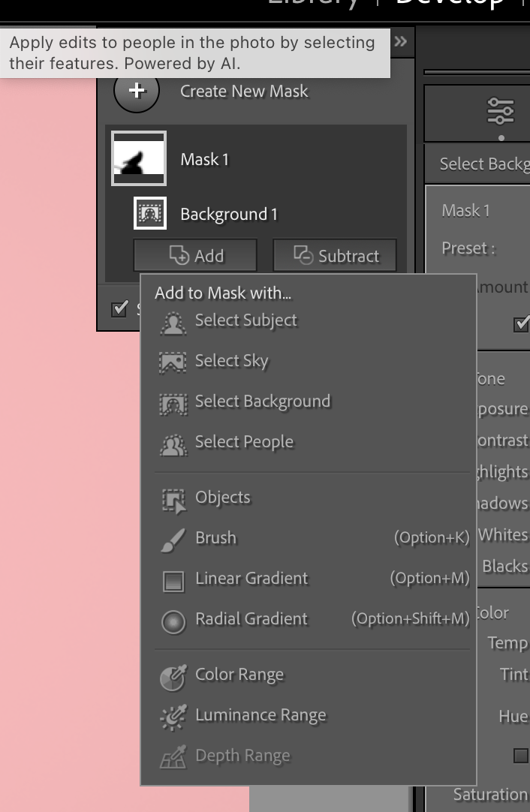Click the Select Sky icon
Screen dimensions: 530x812
(173, 363)
